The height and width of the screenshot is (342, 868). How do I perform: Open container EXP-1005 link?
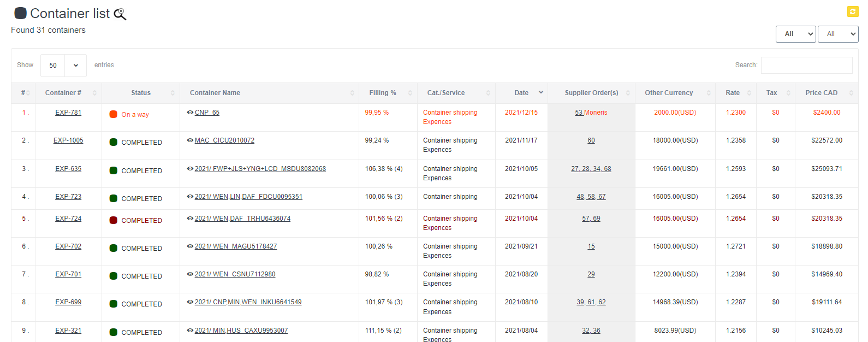(68, 140)
